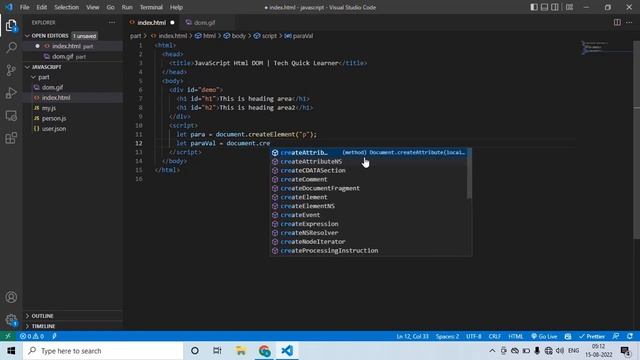The width and height of the screenshot is (640, 360).
Task: Click the Prettier status item
Action: [x=592, y=336]
